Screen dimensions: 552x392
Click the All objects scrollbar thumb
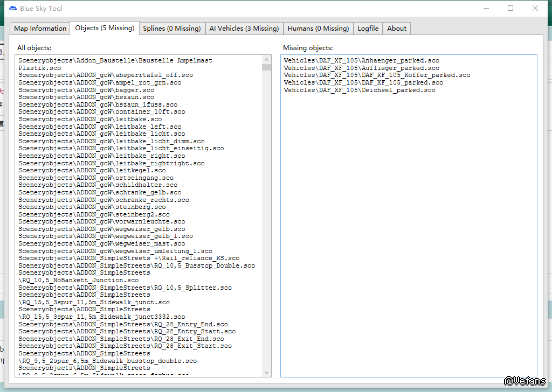pyautogui.click(x=266, y=67)
